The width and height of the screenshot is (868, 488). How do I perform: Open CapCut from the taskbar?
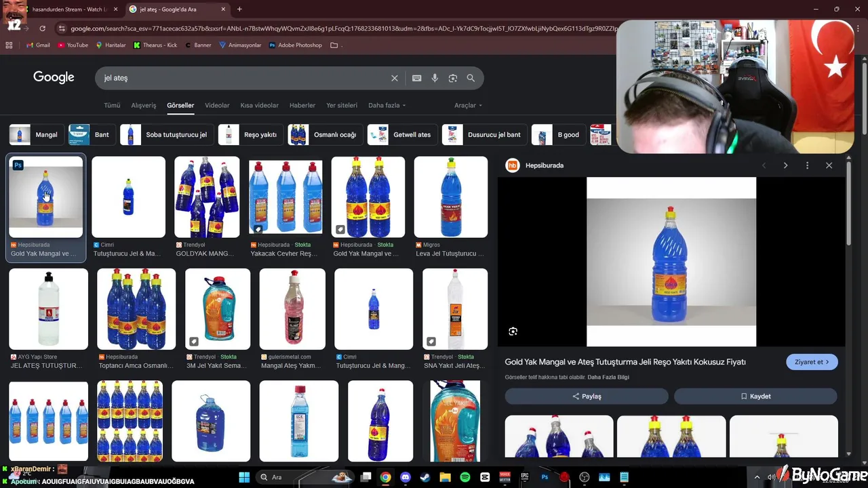[485, 477]
